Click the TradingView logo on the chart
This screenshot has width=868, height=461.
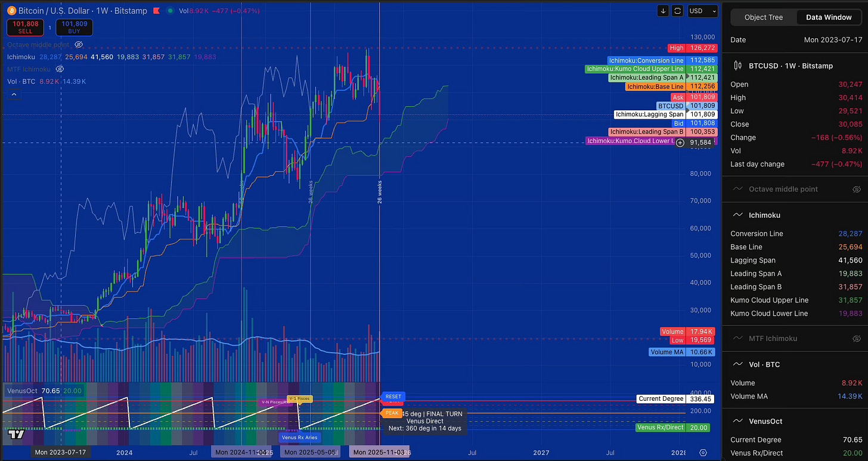15,434
